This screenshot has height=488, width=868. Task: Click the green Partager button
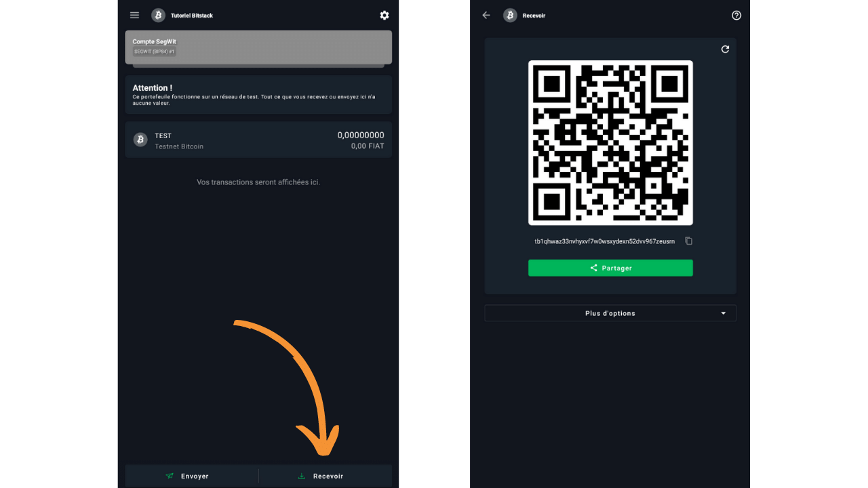pos(610,268)
